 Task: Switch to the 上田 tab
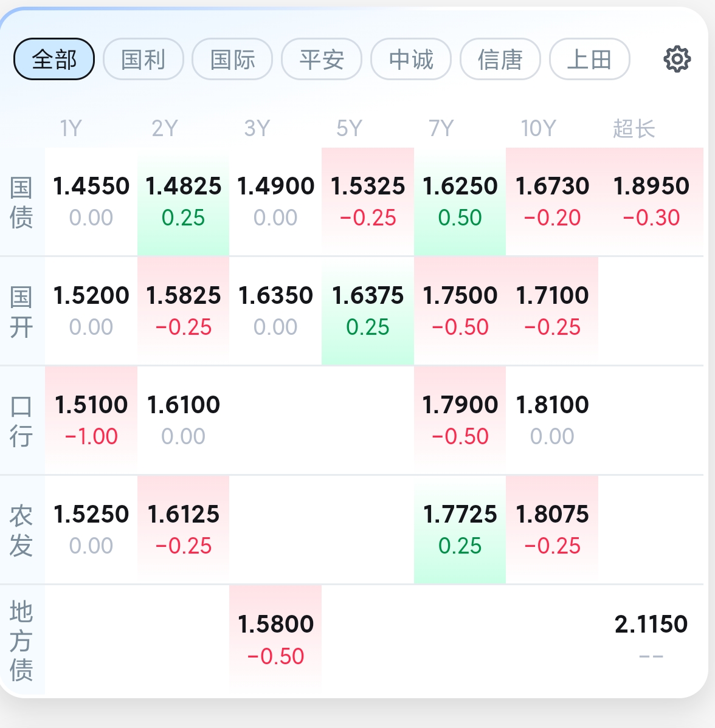pos(590,59)
